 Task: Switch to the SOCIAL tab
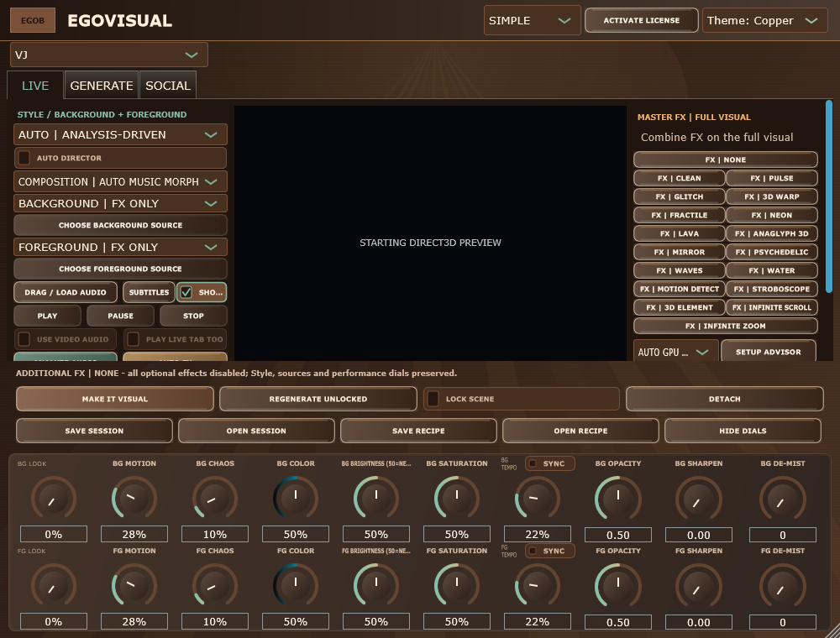[168, 86]
